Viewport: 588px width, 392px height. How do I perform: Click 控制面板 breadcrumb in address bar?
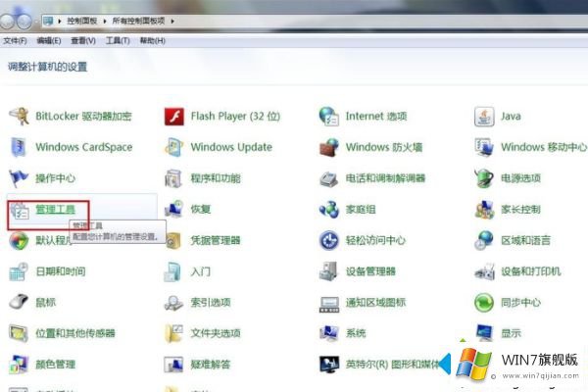tap(82, 21)
